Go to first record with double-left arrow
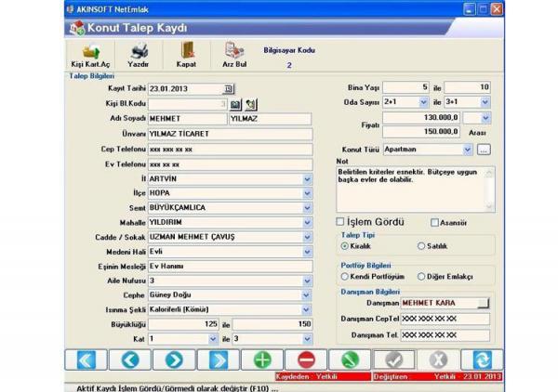Image resolution: width=558 pixels, height=392 pixels. coord(86,359)
